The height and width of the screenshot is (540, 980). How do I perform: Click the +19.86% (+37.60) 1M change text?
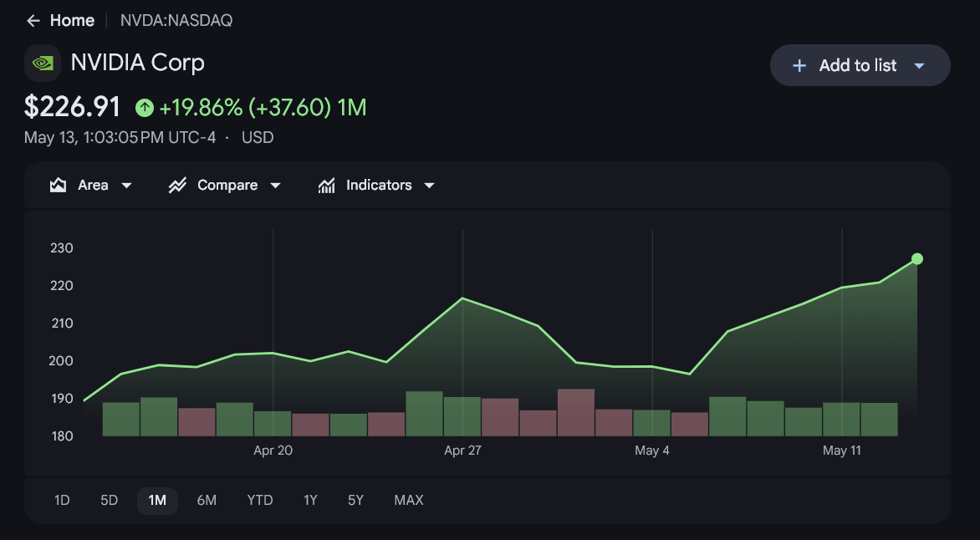point(263,108)
